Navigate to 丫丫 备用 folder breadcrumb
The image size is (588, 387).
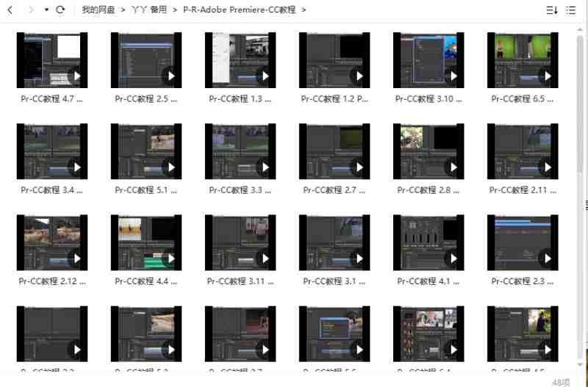coord(150,10)
